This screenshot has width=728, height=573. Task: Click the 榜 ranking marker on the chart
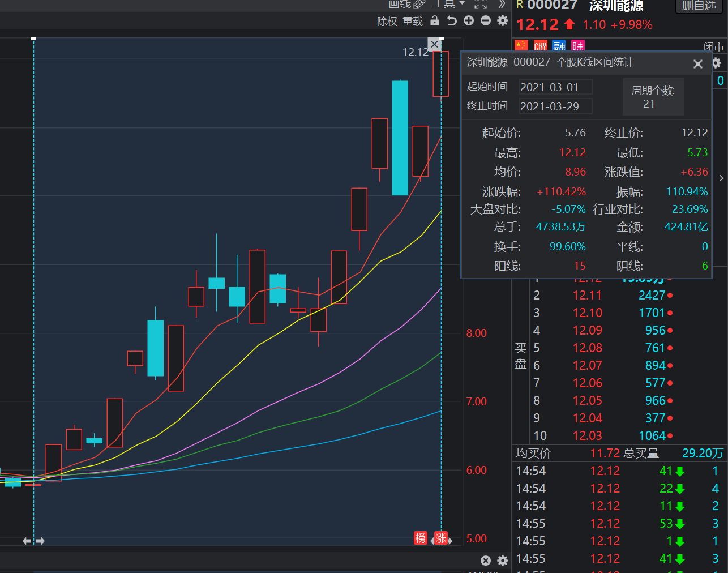(x=420, y=538)
